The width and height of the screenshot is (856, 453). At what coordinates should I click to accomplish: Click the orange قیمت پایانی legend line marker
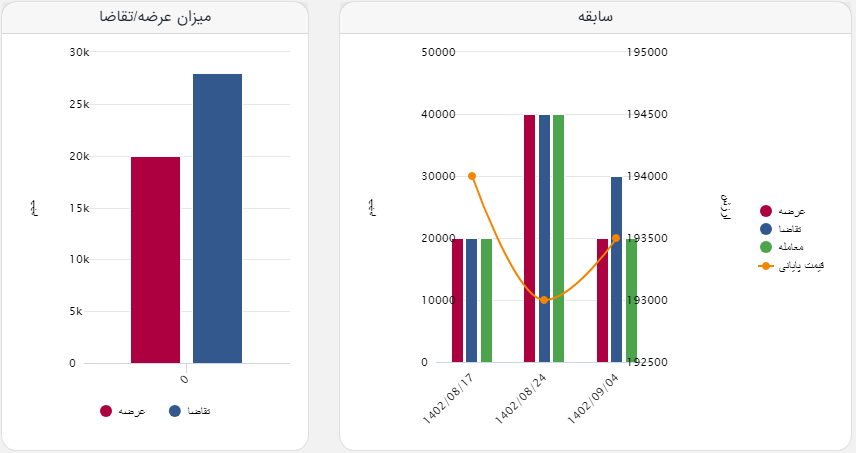click(x=766, y=266)
